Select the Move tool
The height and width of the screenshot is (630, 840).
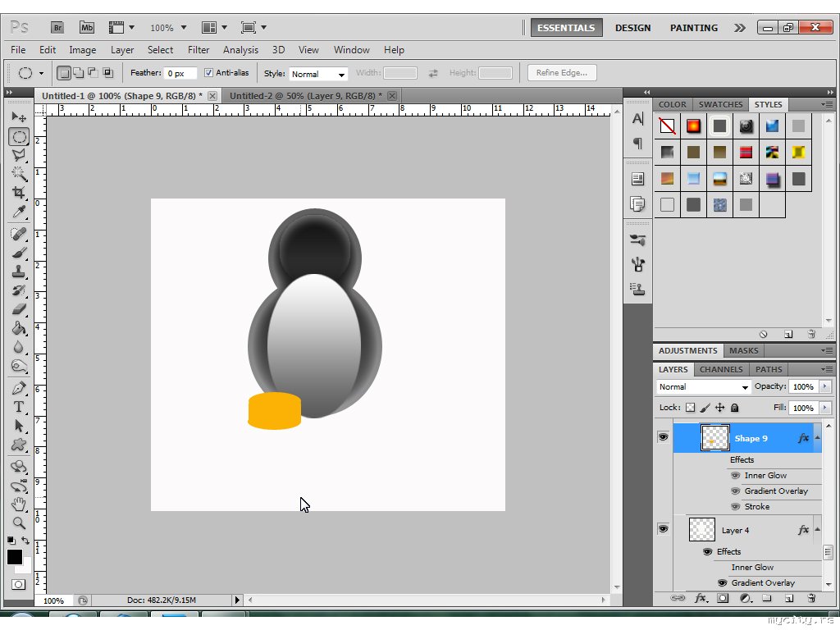pyautogui.click(x=19, y=117)
